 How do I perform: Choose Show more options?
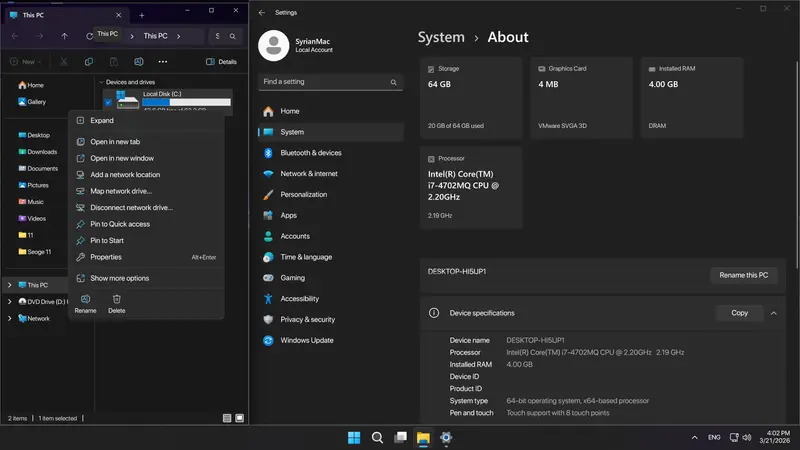tap(146, 278)
